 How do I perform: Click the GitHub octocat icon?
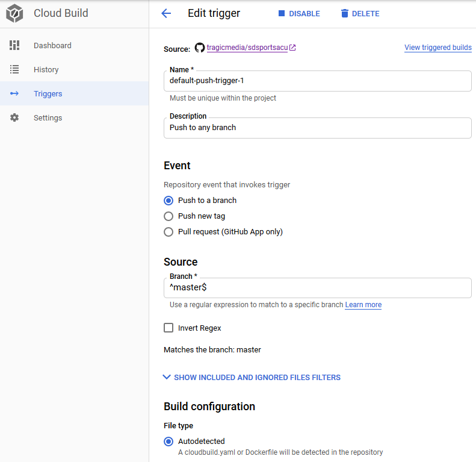click(x=199, y=48)
